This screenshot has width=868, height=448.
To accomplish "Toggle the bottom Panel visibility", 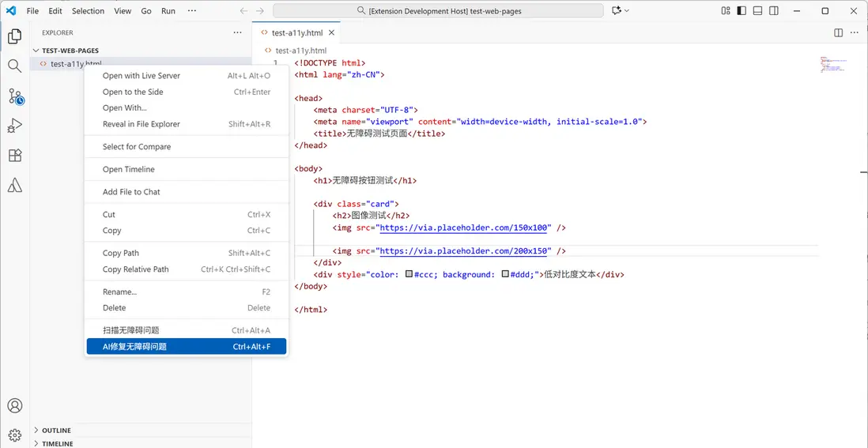I will point(757,11).
